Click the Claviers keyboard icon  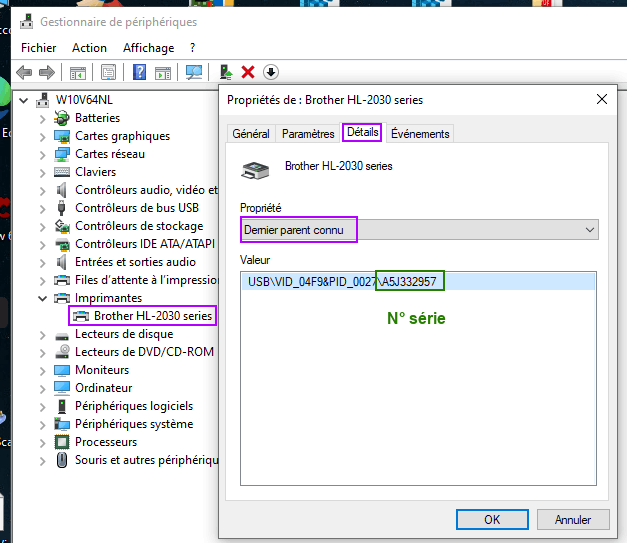point(62,172)
